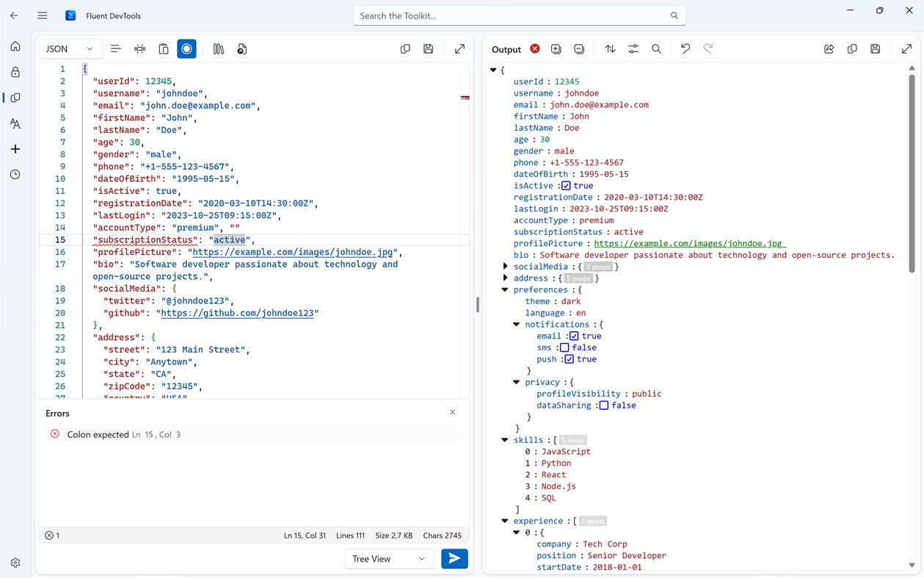Click the Output scrollbar down arrow

912,566
